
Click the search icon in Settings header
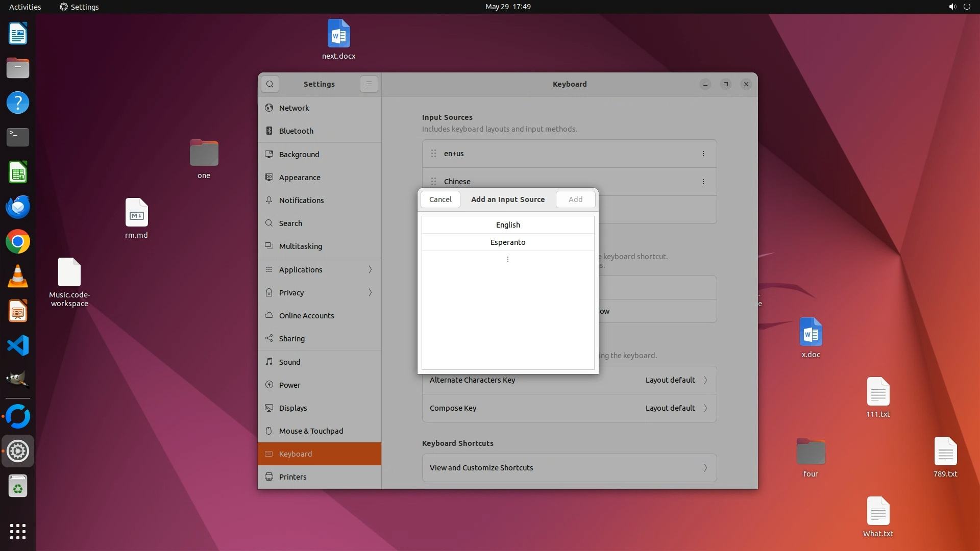(x=270, y=84)
